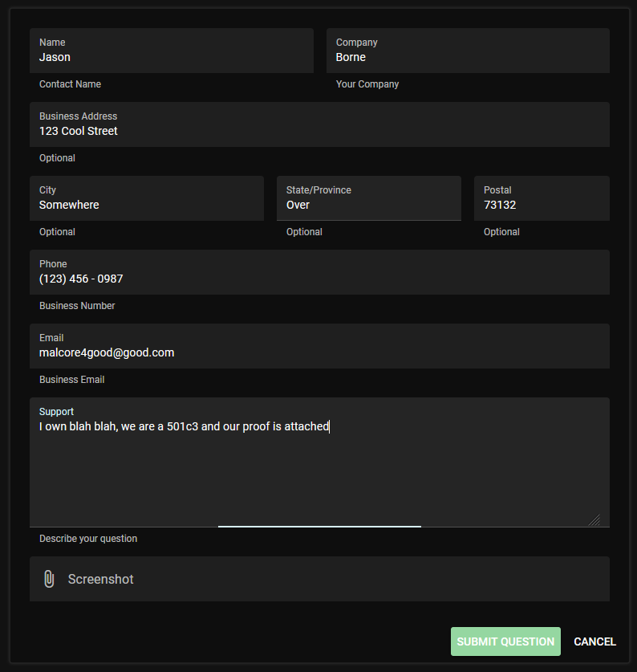Click the 'Describe your question' hint

88,539
